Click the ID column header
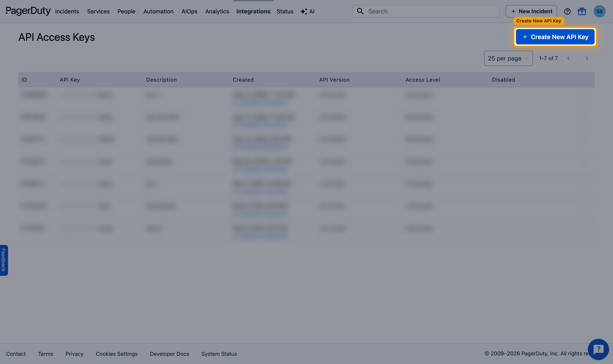 pyautogui.click(x=24, y=80)
